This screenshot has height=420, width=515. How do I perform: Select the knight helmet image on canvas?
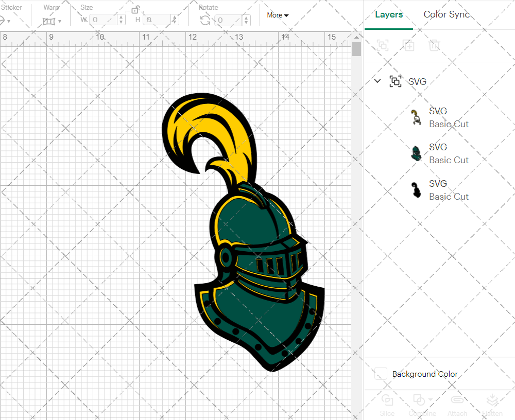244,232
